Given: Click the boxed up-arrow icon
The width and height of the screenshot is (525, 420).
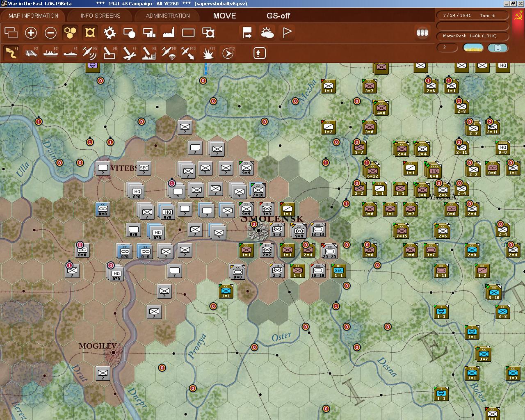Looking at the screenshot, I should point(259,53).
